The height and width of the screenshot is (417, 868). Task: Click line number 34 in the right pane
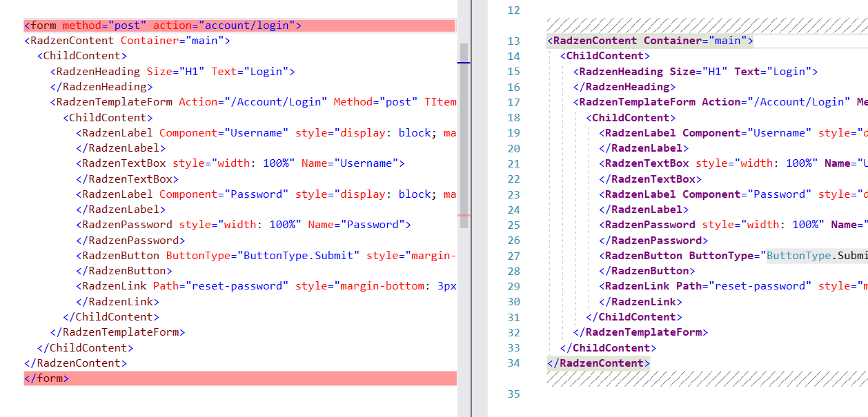pyautogui.click(x=513, y=363)
